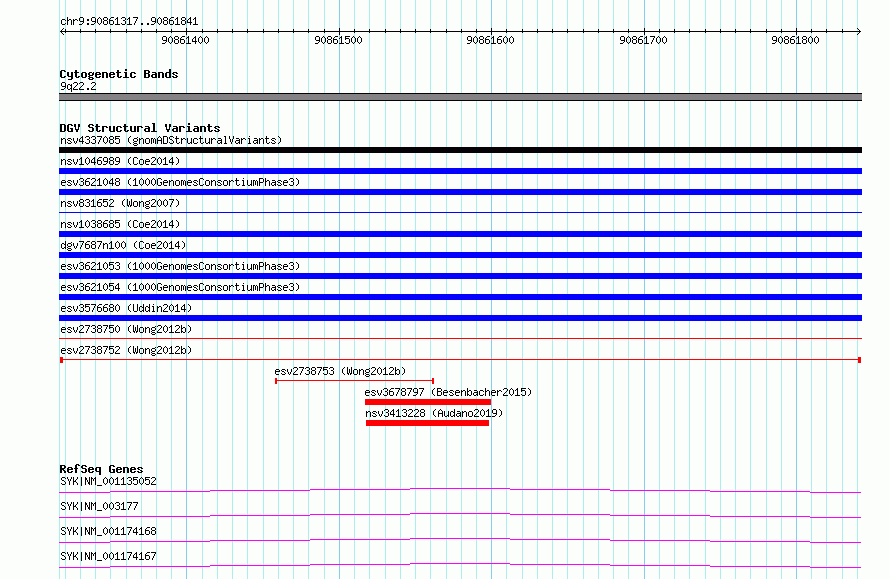The image size is (890, 579).
Task: Click the 90861700 ruler tick label
Action: click(643, 40)
